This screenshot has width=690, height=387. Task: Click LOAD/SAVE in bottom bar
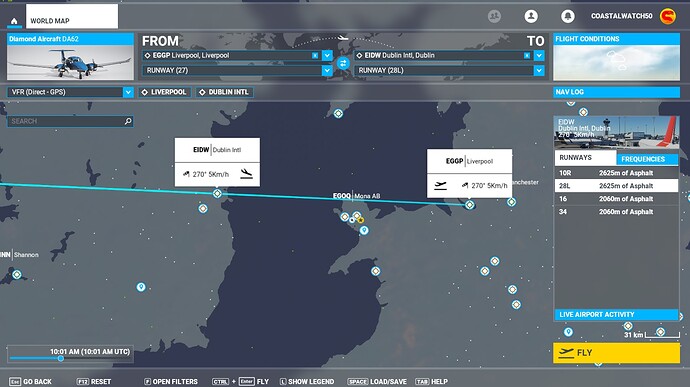(377, 382)
